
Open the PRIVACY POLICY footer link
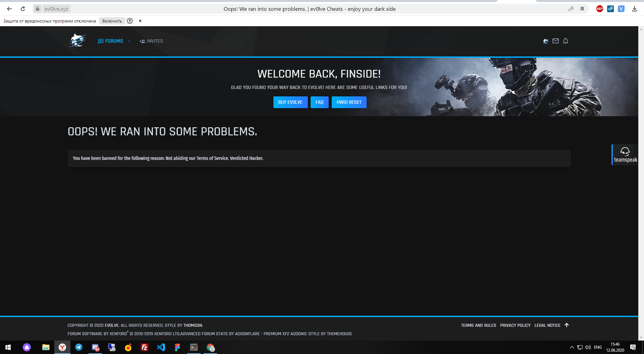(x=515, y=325)
